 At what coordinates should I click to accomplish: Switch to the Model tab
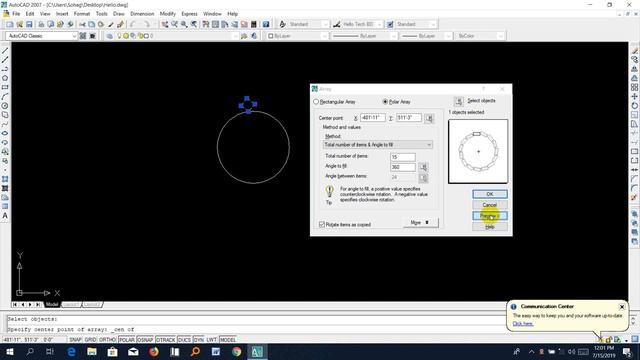[x=52, y=304]
